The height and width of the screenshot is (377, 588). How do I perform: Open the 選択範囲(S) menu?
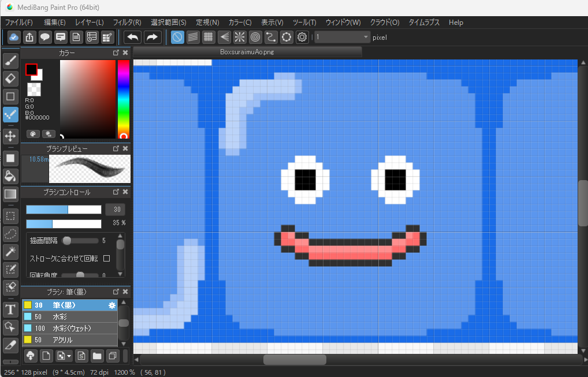[169, 23]
